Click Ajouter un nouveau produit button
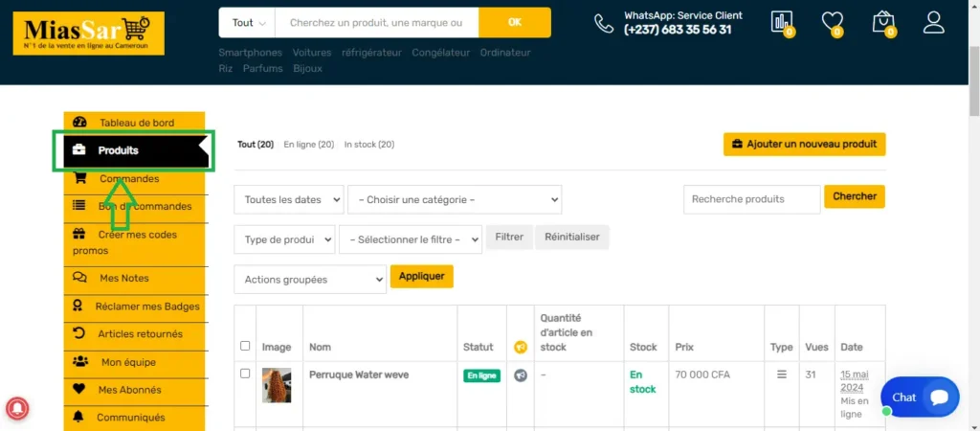The image size is (980, 431). tap(804, 145)
